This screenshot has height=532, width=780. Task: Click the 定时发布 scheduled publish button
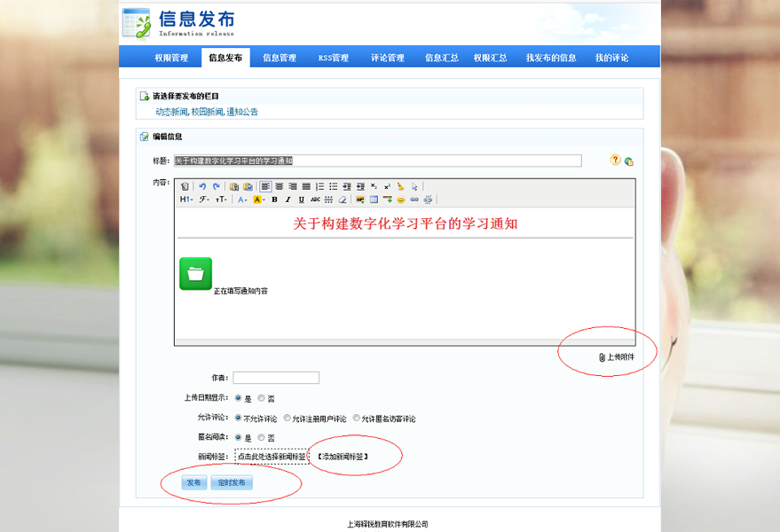click(x=230, y=483)
